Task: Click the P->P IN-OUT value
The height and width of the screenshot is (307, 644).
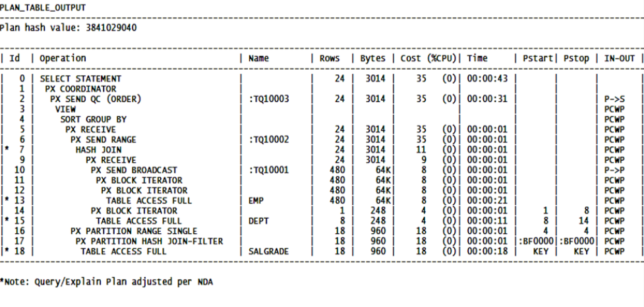Action: [614, 170]
